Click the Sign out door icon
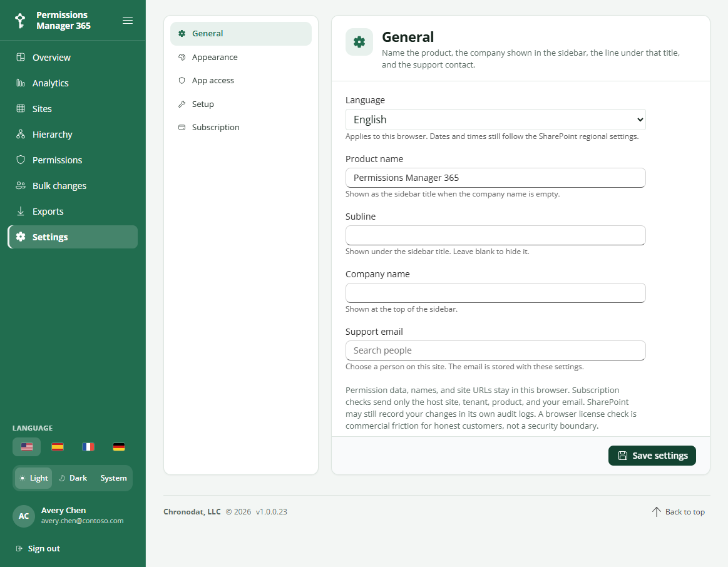728x567 pixels. click(x=19, y=548)
